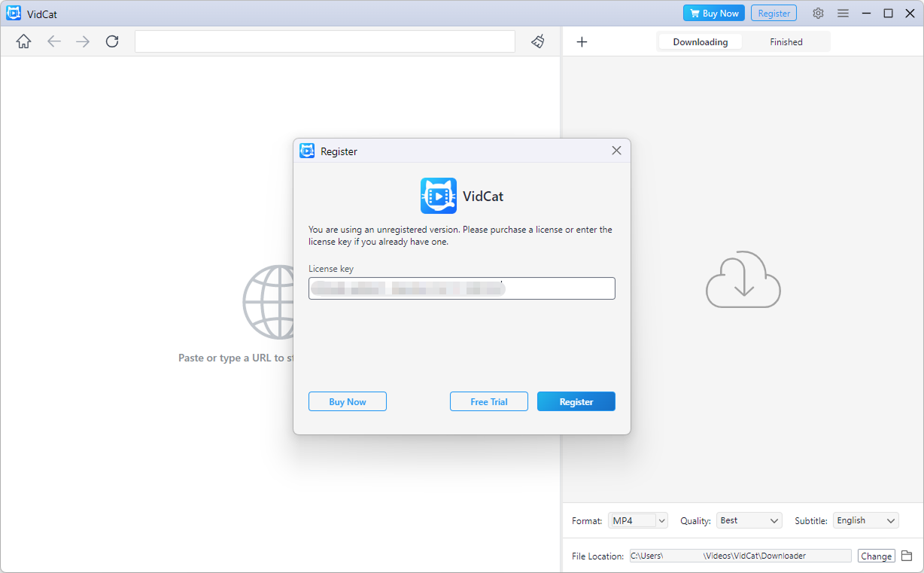Open download folder icon next to Change
Viewport: 924px width, 573px height.
tap(907, 556)
